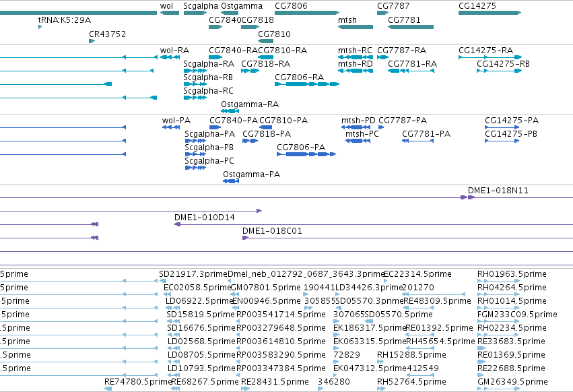Click the 346280 feature label
Image resolution: width=573 pixels, height=392 pixels.
334,382
